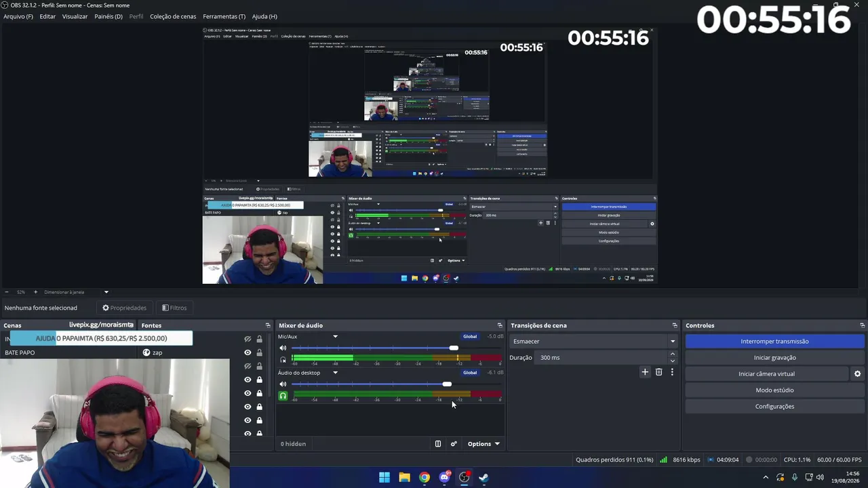Open the Esmaecer transition combo box

tap(594, 342)
